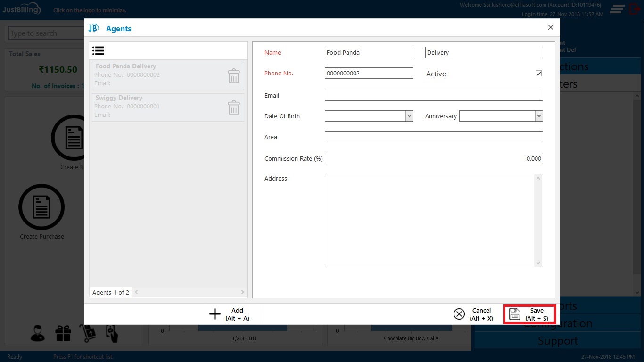Open the hamburger menu at top right

pyautogui.click(x=617, y=9)
